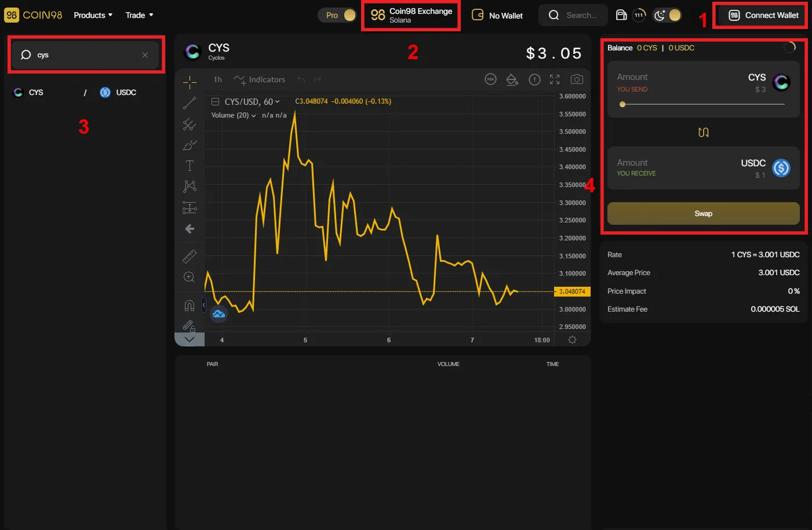Click the Connect Wallet button
Viewport: 812px width, 530px height.
tap(763, 15)
